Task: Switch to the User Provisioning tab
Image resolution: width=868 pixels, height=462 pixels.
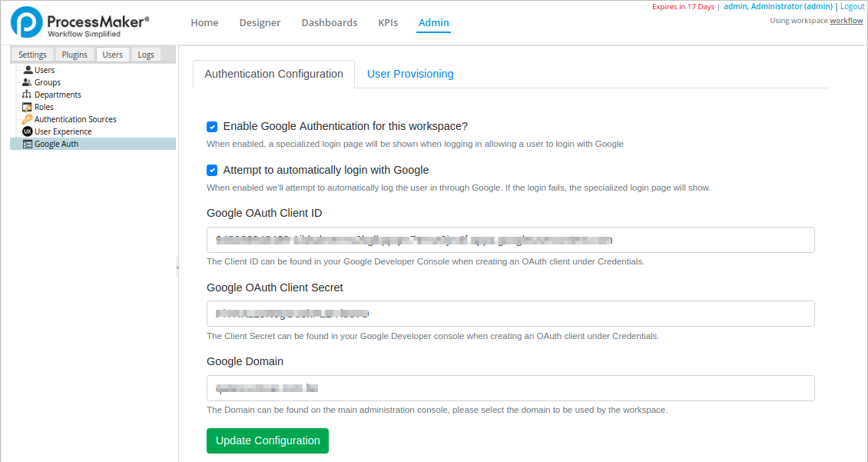Action: click(410, 74)
